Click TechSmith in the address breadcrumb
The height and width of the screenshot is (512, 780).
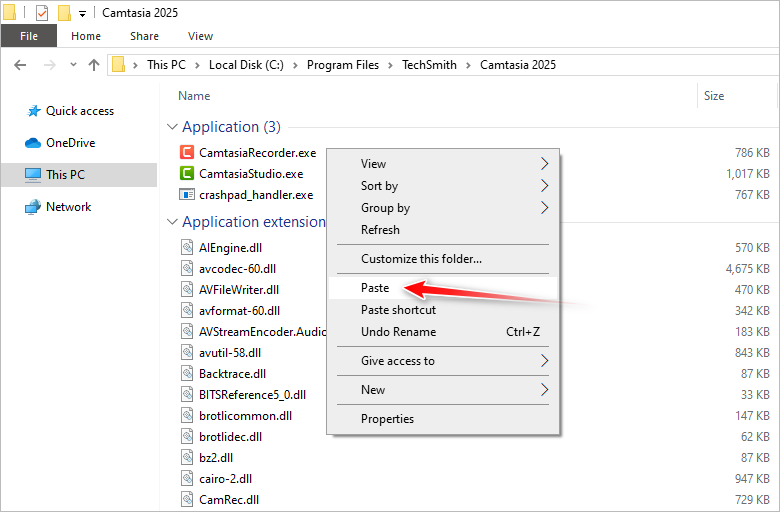coord(429,65)
